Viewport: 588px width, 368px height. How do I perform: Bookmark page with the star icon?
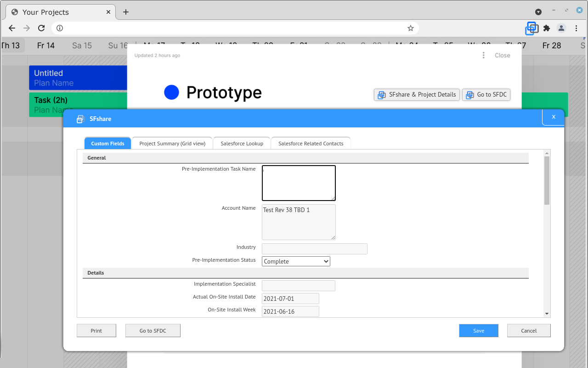pos(411,28)
